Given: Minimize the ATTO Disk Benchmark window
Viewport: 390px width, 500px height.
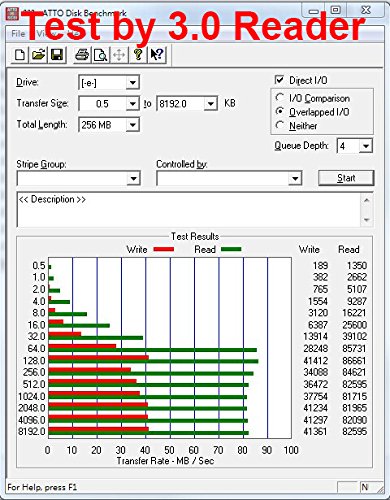Looking at the screenshot, I should [x=313, y=11].
